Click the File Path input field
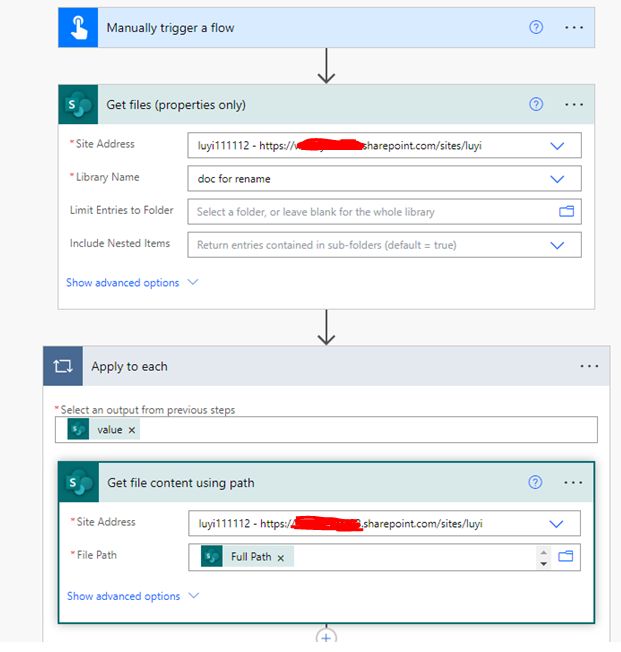 [384, 557]
